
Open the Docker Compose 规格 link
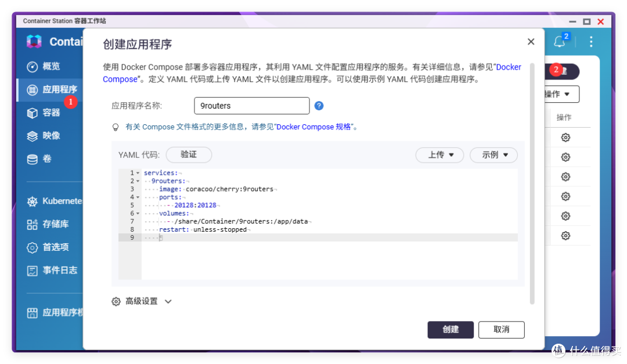pyautogui.click(x=313, y=127)
